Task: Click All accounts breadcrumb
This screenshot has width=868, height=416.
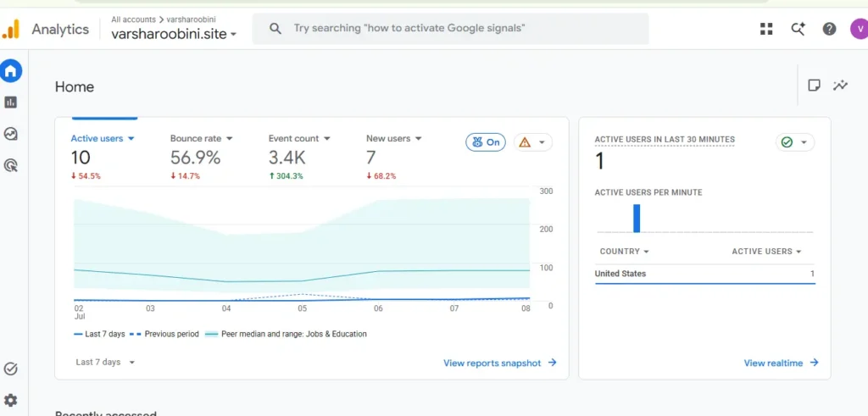Action: [133, 19]
